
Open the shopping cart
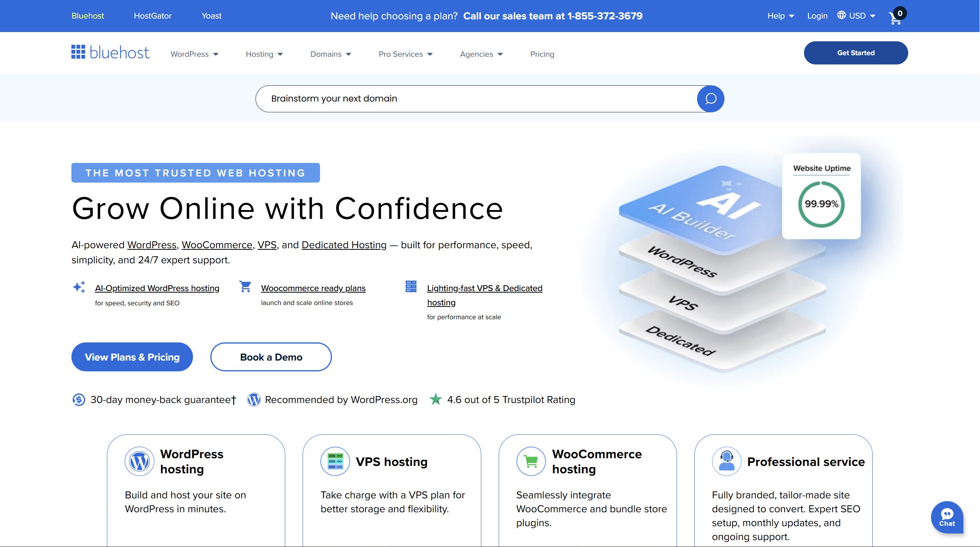pos(895,18)
